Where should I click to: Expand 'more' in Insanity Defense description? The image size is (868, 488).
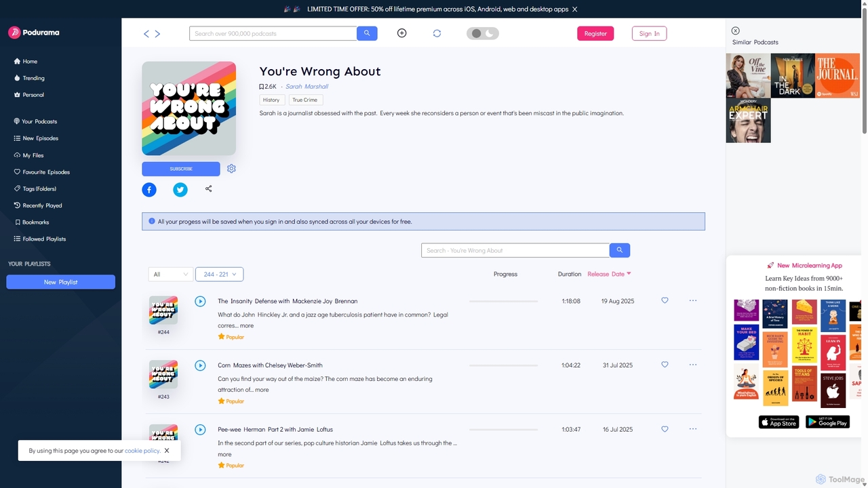(247, 326)
